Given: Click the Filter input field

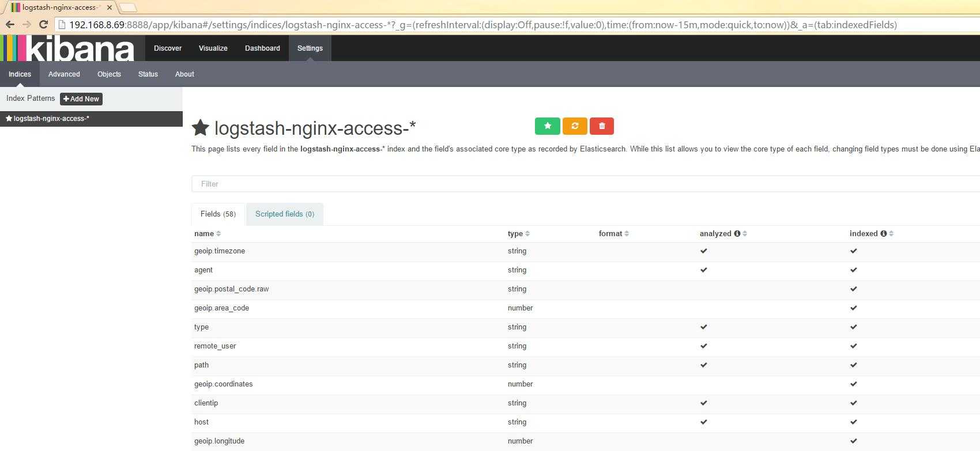Looking at the screenshot, I should (586, 184).
